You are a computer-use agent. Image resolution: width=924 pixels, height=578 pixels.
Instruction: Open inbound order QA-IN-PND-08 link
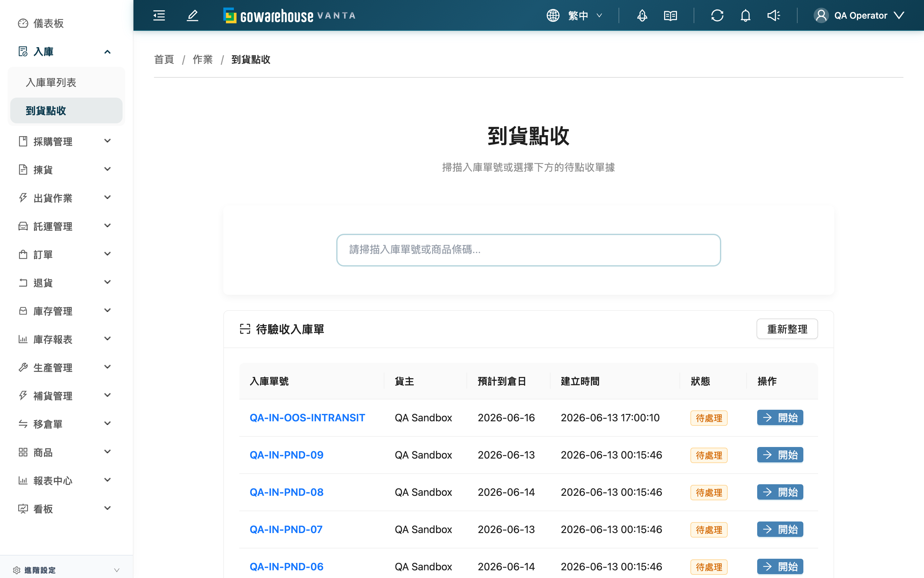click(x=287, y=492)
